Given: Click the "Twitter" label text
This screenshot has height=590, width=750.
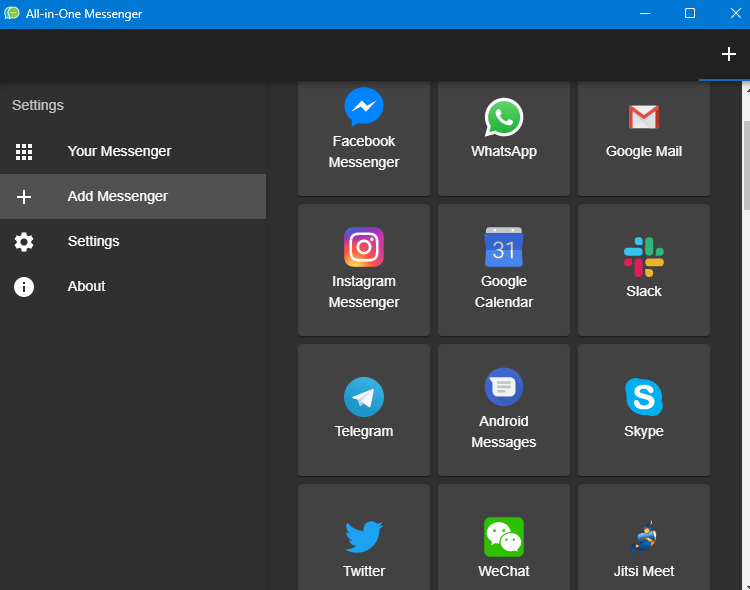Looking at the screenshot, I should click(364, 571).
